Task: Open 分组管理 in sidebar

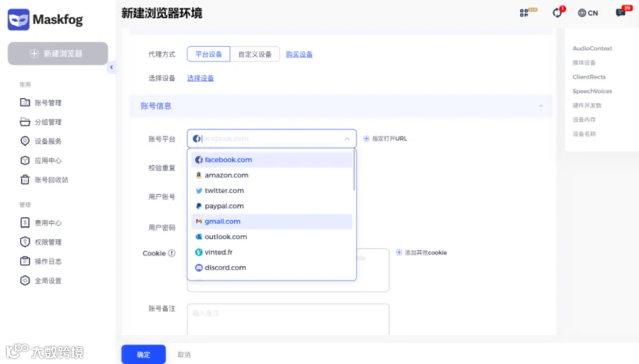Action: (41, 122)
